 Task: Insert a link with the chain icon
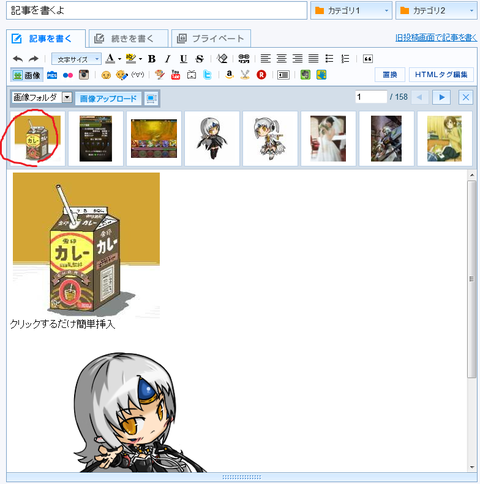coord(244,59)
